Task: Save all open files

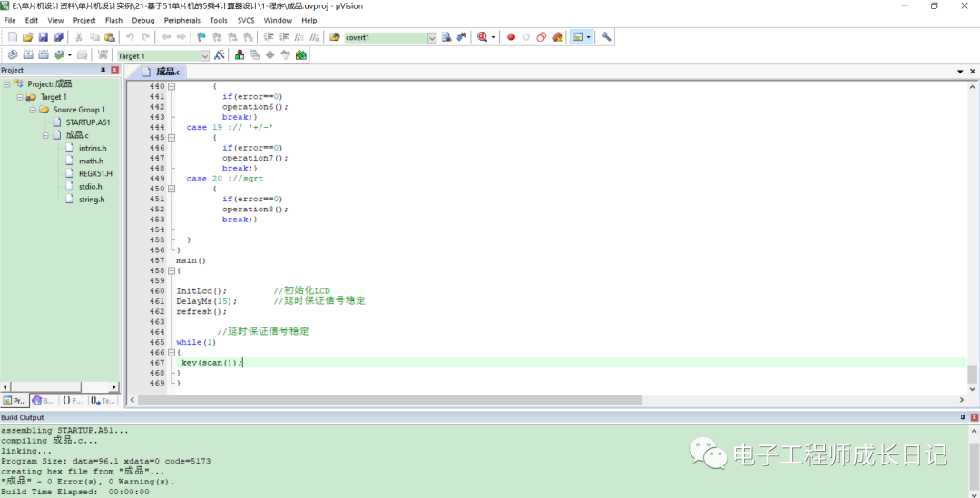Action: pyautogui.click(x=59, y=37)
